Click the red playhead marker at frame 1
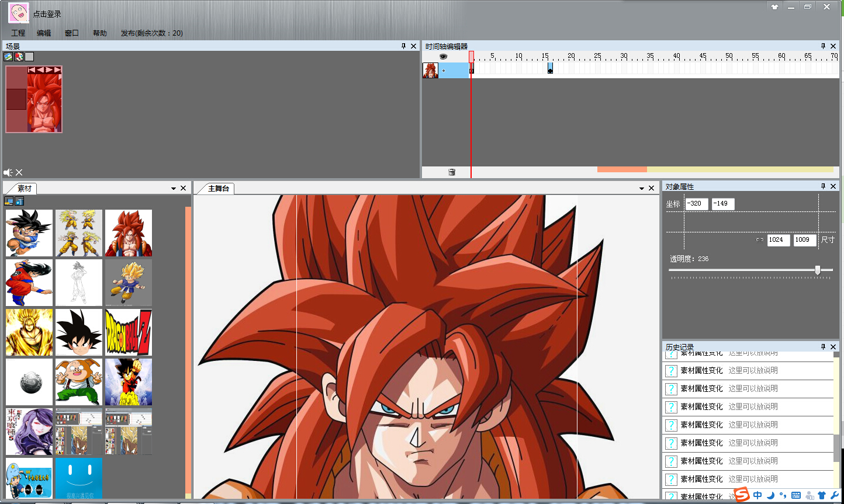This screenshot has width=844, height=504. point(471,57)
